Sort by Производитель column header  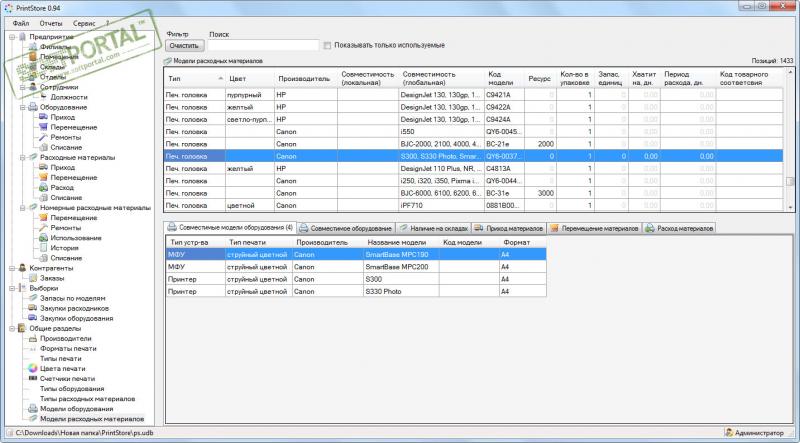point(306,79)
